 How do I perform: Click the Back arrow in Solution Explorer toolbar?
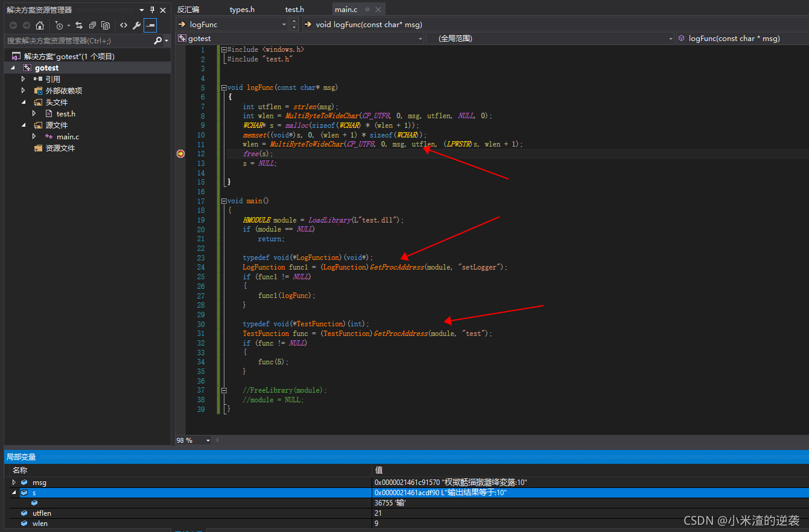point(13,25)
